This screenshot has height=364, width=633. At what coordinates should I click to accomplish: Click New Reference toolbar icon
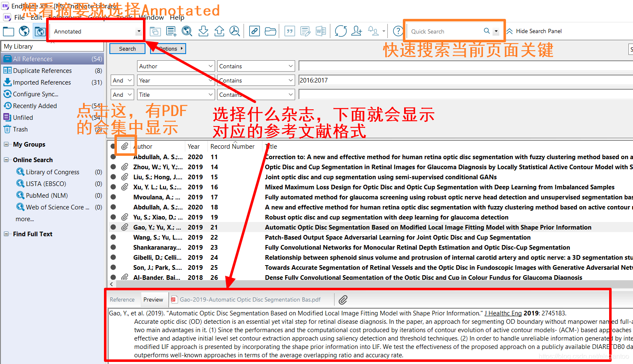[x=171, y=31]
